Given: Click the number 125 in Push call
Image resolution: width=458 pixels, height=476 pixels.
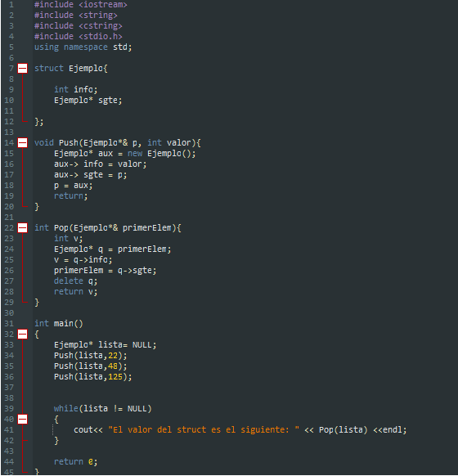Looking at the screenshot, I should point(115,377).
